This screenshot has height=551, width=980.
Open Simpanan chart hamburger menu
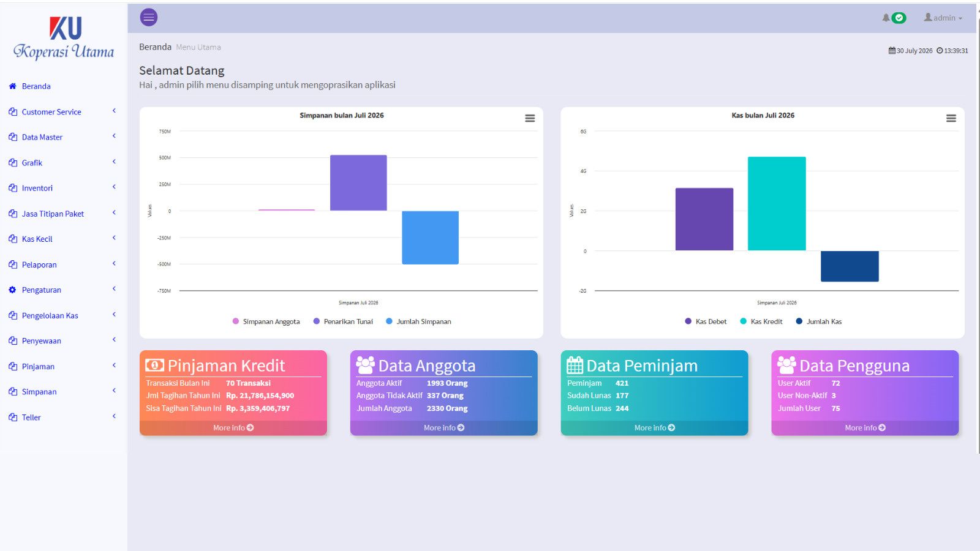point(530,118)
